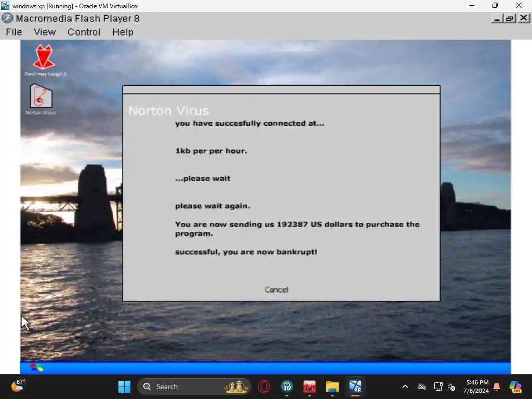Viewport: 532px width, 399px height.
Task: Open the clock showing 5:46 PM
Action: coord(477,387)
